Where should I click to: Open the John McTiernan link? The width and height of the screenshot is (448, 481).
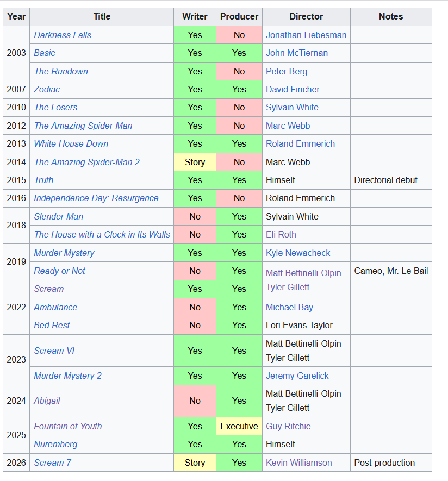(x=296, y=53)
